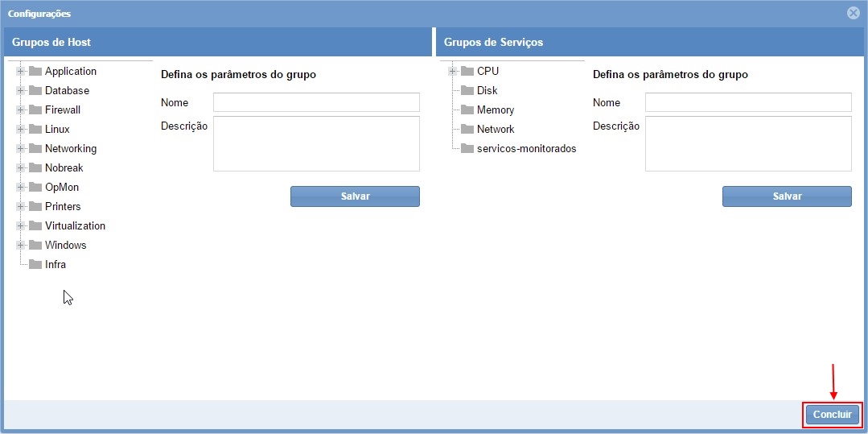
Task: Expand the Windows host group node
Action: 20,245
